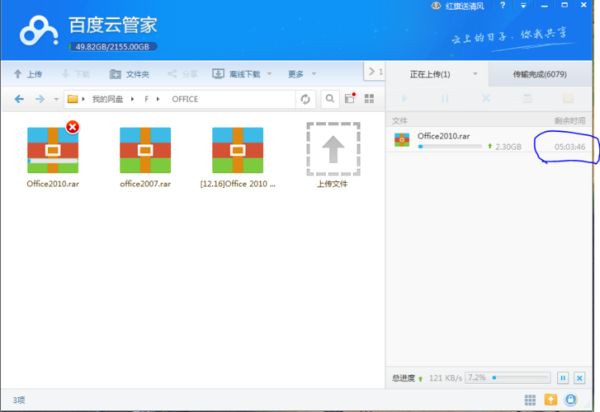This screenshot has height=412, width=600.
Task: Click the clear-records icon in transfer toolbar
Action: pos(527,99)
